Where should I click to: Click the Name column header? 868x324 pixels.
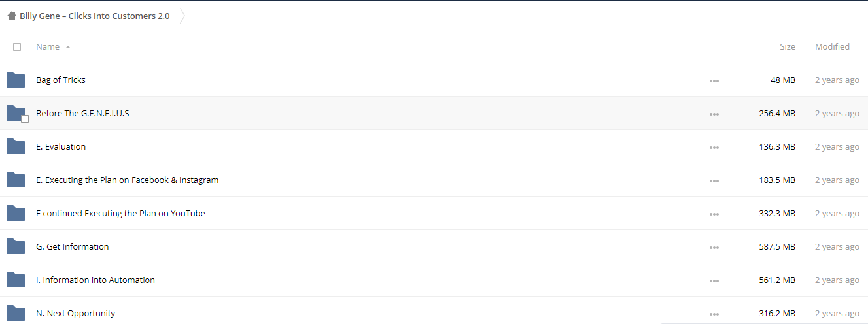coord(48,46)
